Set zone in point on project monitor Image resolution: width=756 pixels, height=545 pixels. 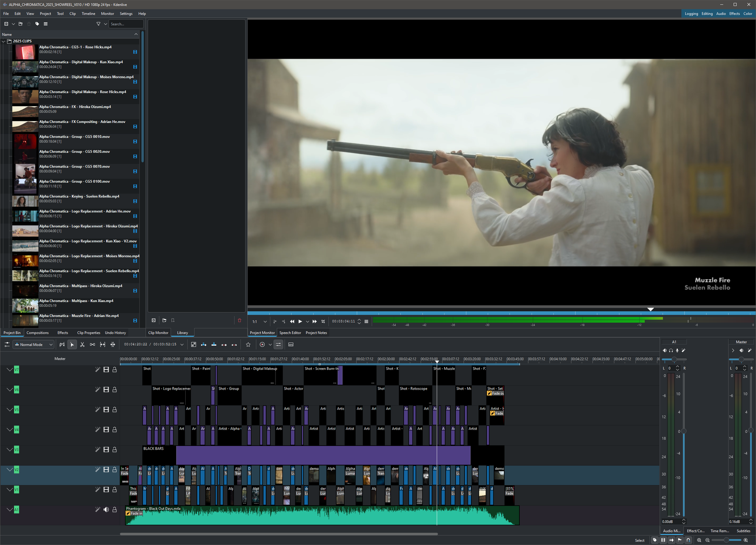pos(275,321)
